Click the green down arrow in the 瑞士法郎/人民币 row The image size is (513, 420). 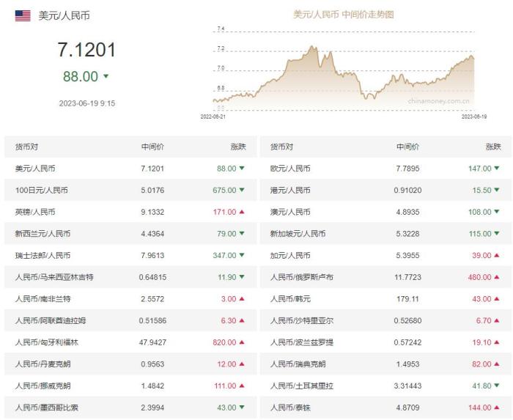242,255
